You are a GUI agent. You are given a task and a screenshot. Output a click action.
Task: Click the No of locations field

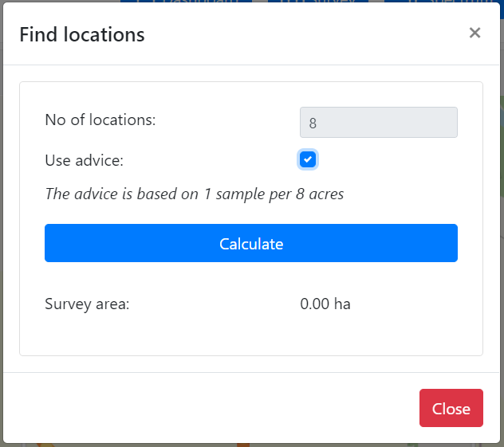tap(378, 123)
